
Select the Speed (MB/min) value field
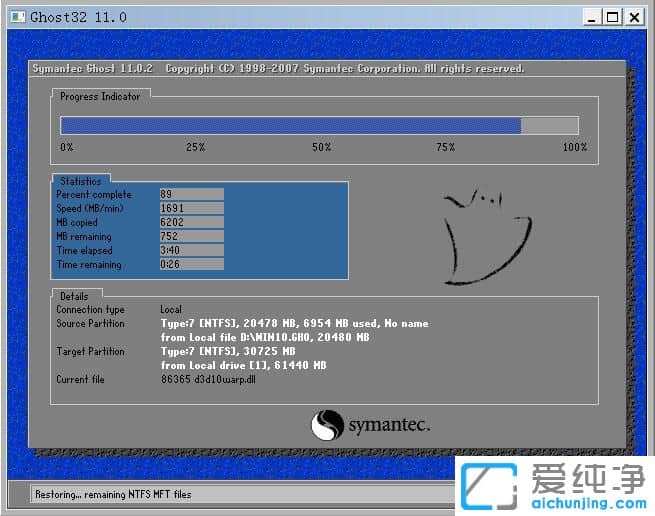(x=191, y=208)
